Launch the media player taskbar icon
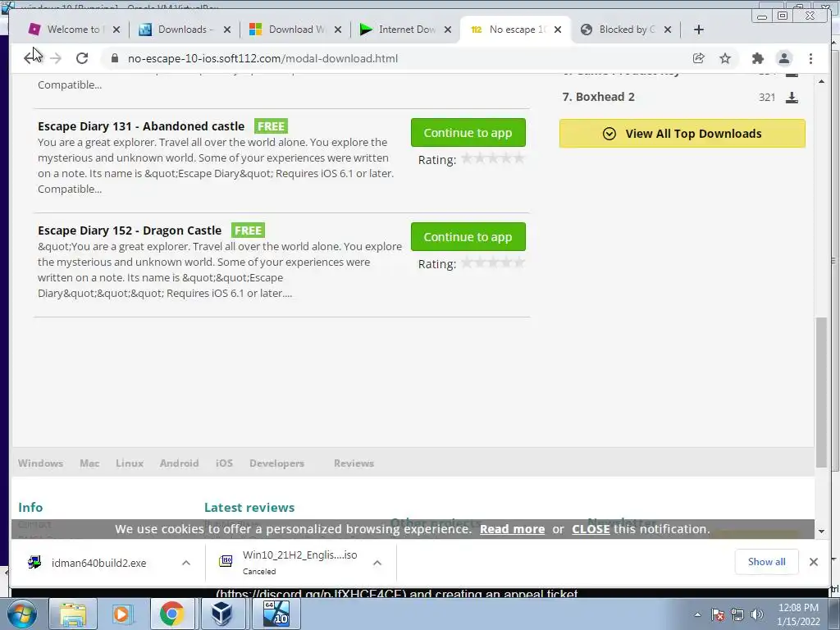 tap(121, 614)
